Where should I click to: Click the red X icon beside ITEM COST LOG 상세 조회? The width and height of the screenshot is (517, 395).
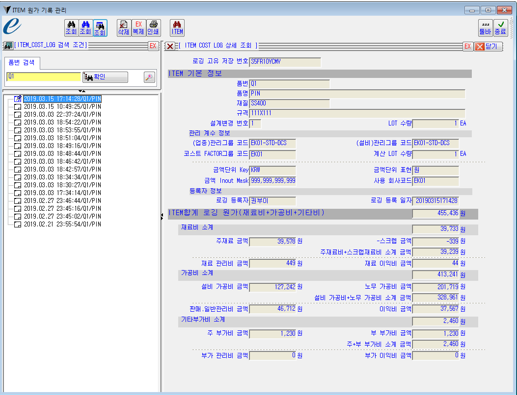170,46
